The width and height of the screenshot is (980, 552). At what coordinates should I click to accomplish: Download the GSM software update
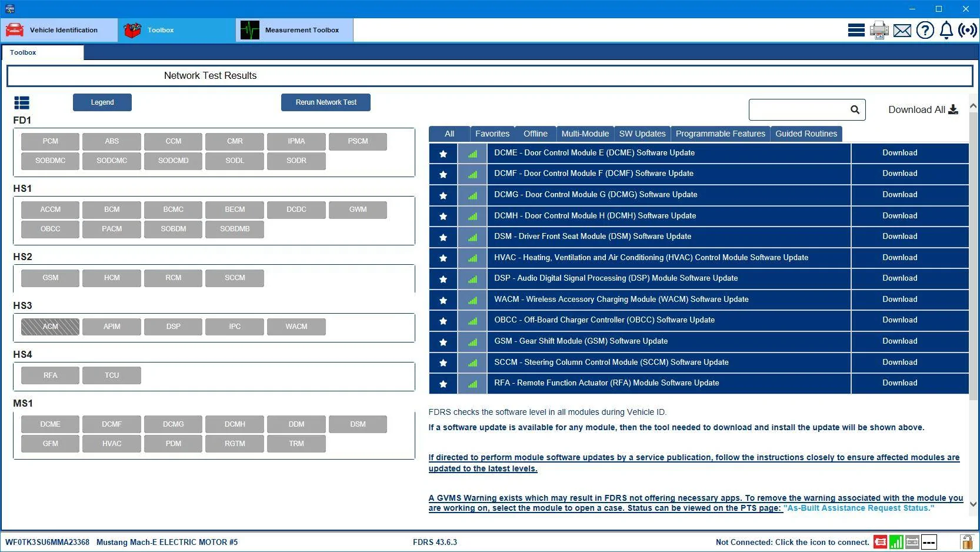[x=899, y=341]
